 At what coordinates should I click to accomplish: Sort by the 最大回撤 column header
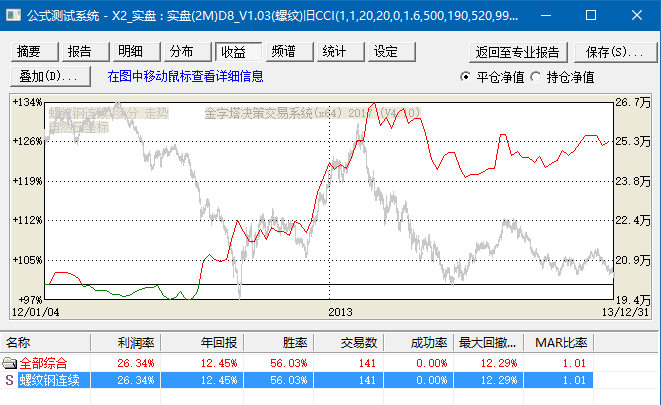tap(489, 343)
